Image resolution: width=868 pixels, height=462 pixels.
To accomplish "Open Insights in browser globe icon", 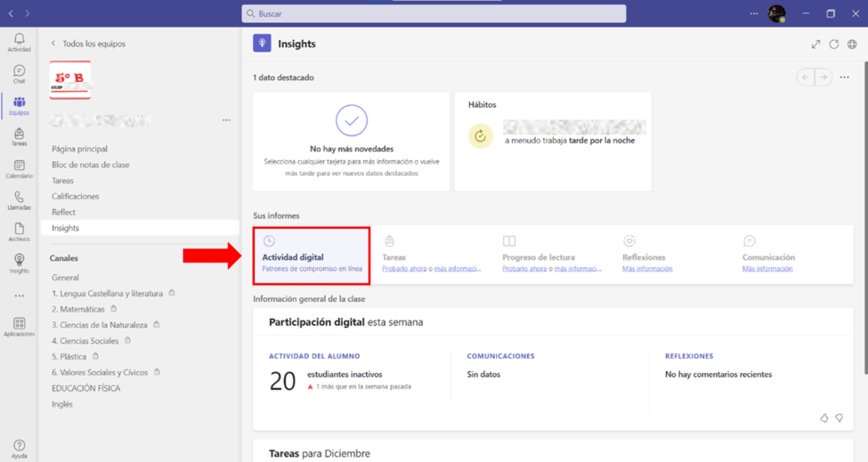I will point(852,45).
